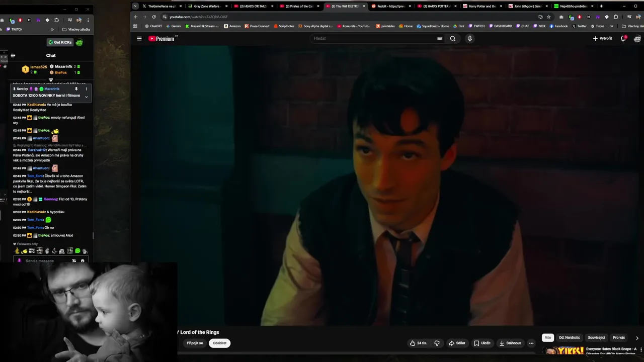Select the Vše filter chip
644x362 pixels.
[x=548, y=338]
